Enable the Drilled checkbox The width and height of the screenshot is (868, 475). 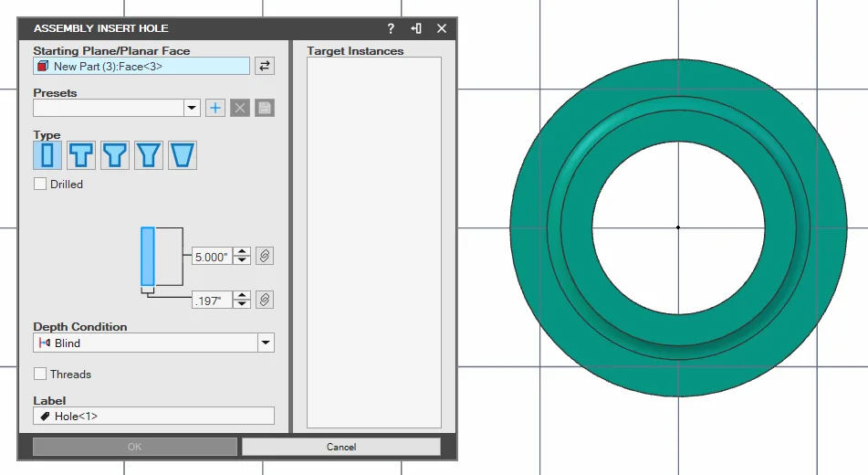point(40,184)
